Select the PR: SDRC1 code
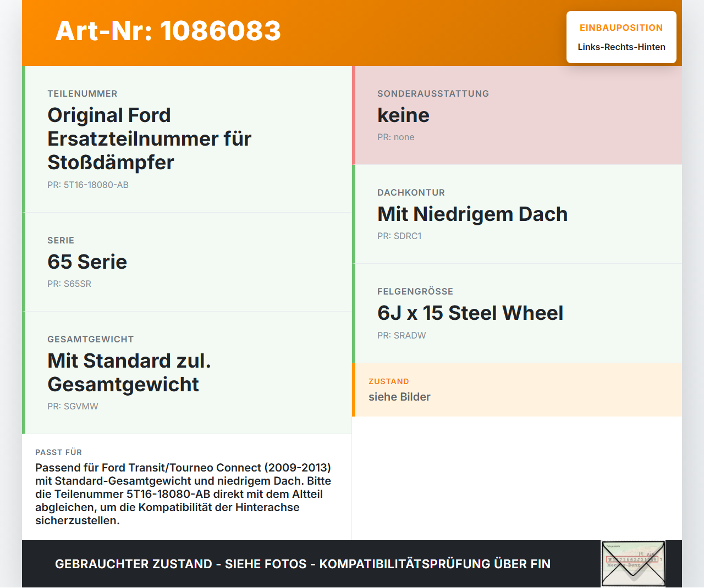 399,236
